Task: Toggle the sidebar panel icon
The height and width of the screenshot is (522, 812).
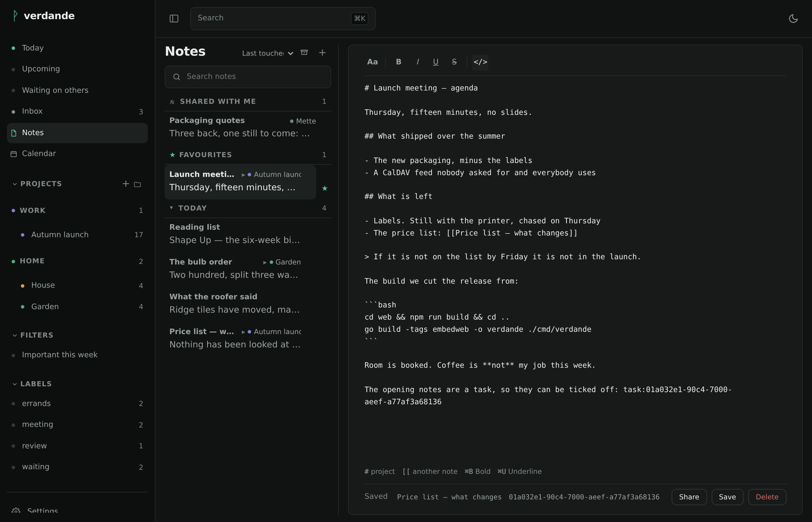Action: (174, 18)
